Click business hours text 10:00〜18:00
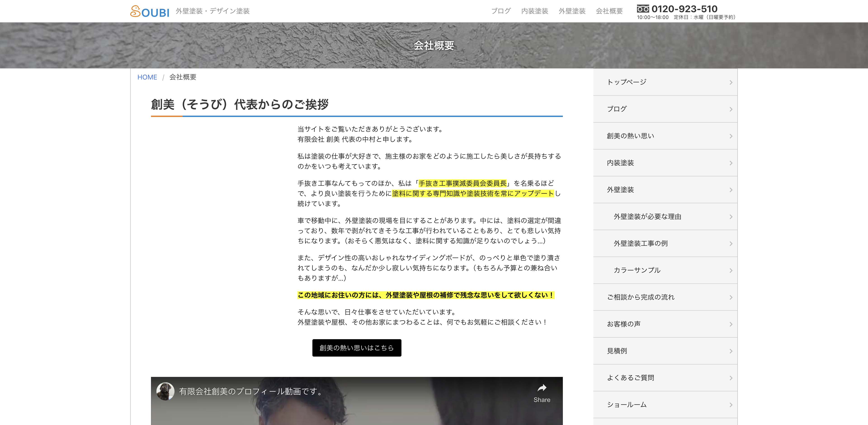Screen dimensions: 868x425 653,17
